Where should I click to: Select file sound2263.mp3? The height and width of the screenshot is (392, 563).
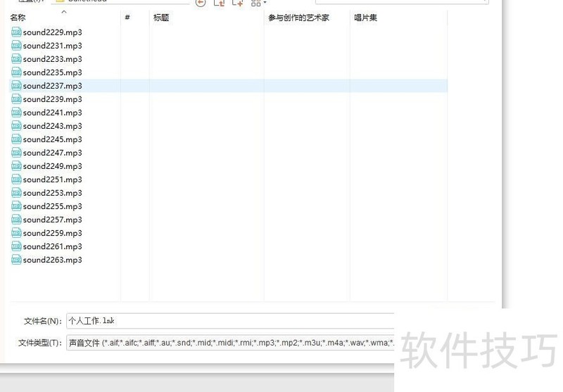tap(52, 260)
